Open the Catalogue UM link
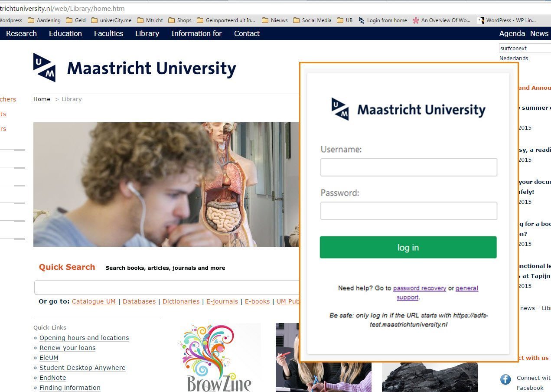This screenshot has width=551, height=392. [94, 301]
